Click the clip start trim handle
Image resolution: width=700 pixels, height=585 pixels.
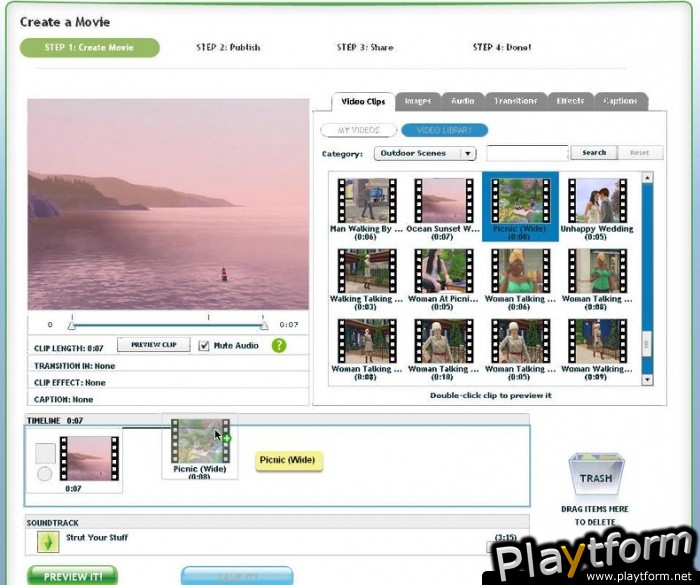71,326
